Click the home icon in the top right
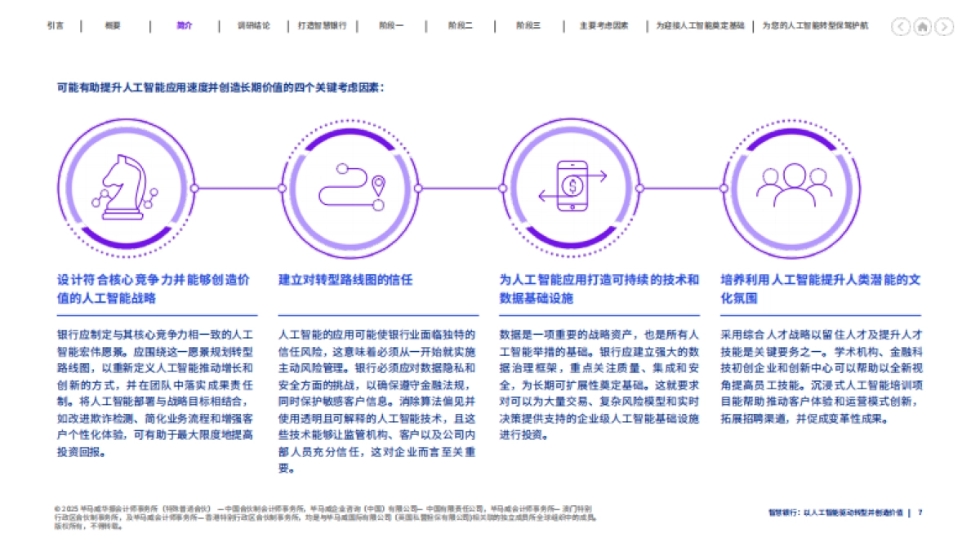This screenshot has width=980, height=551. pyautogui.click(x=923, y=27)
